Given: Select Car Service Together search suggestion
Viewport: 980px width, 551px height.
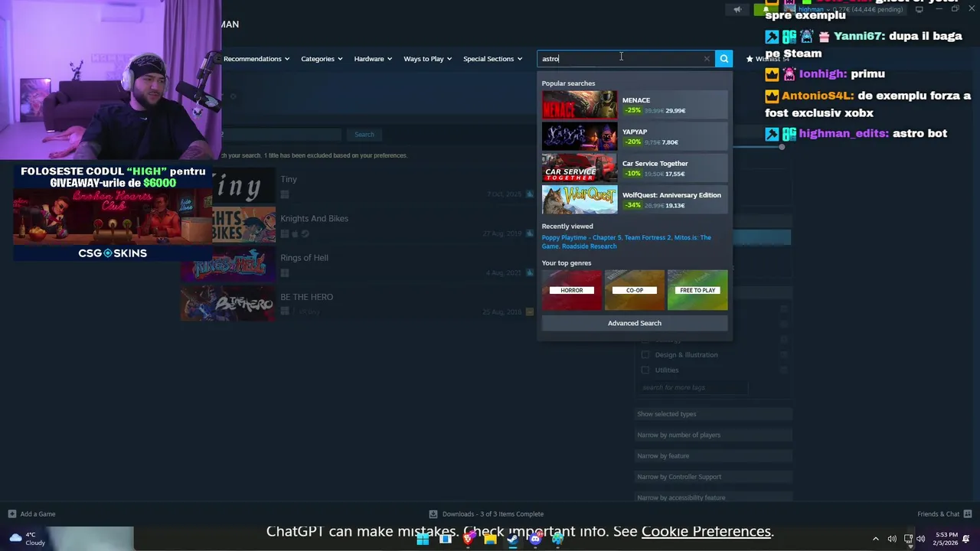Looking at the screenshot, I should click(635, 168).
